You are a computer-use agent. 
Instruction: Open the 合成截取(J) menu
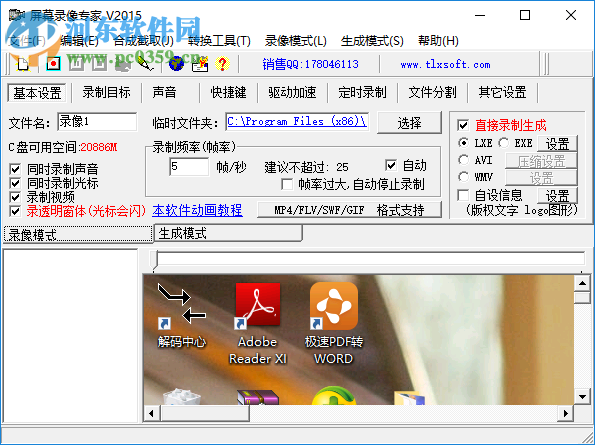point(143,41)
